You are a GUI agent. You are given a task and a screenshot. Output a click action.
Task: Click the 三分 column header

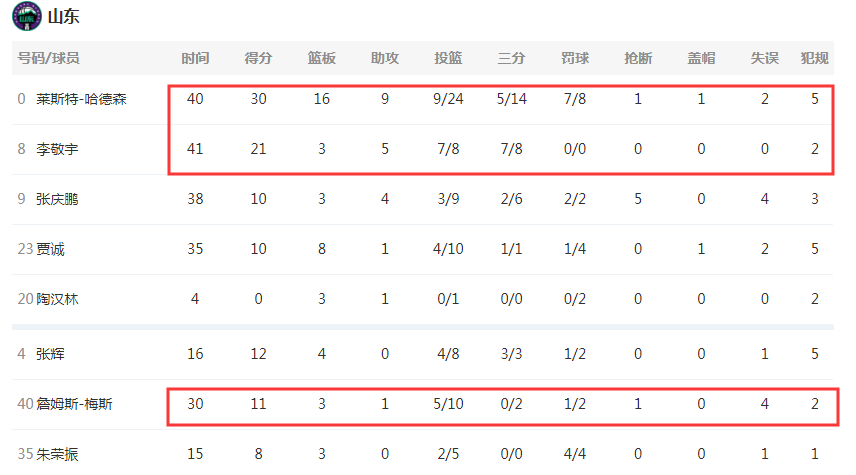tap(512, 58)
